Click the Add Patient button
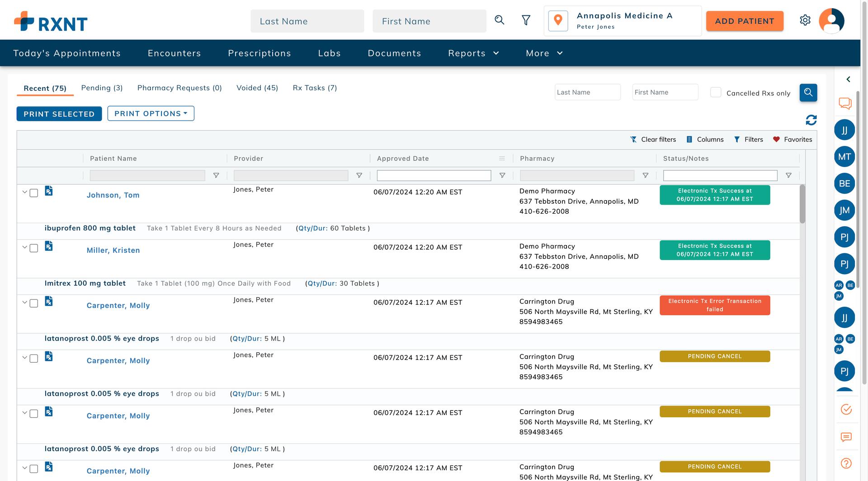The height and width of the screenshot is (481, 868). [744, 21]
